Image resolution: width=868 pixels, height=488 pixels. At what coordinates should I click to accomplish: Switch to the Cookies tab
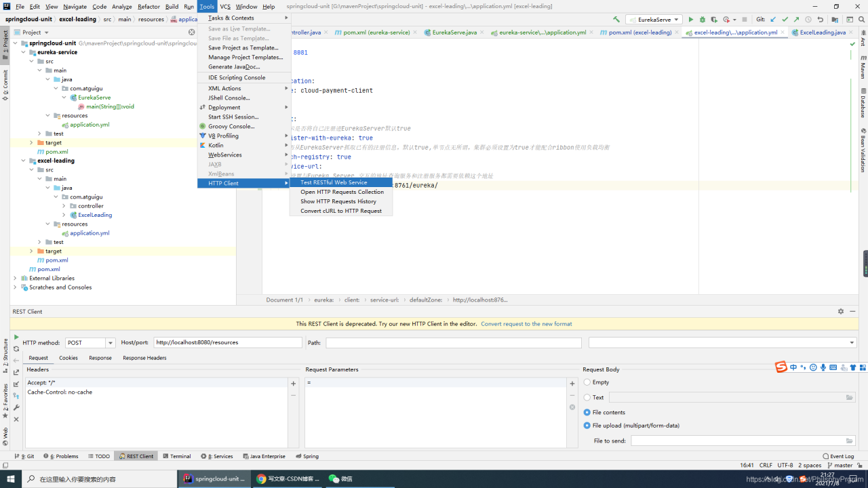68,358
